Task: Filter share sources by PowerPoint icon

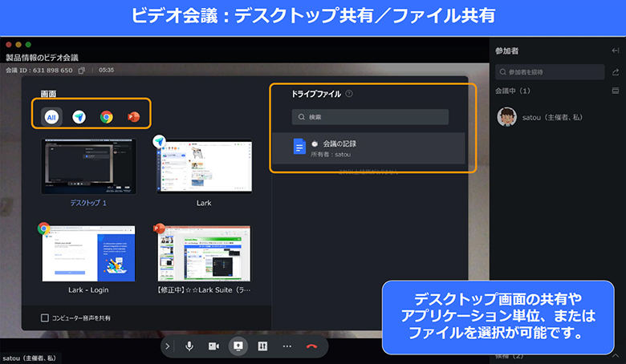Action: click(133, 117)
